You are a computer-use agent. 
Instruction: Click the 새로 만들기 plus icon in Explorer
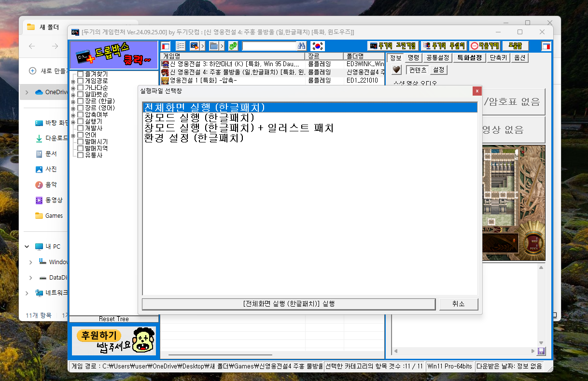(x=33, y=71)
